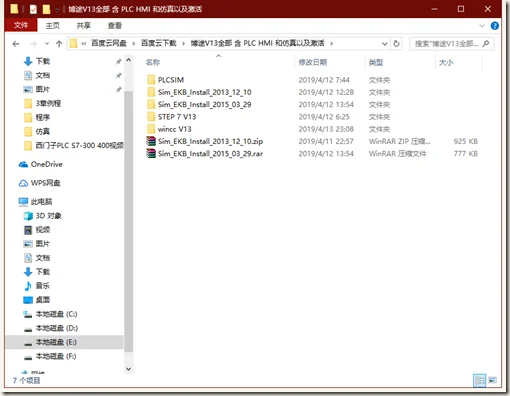Click navigation pane scroll up arrow
The height and width of the screenshot is (396, 510).
click(128, 60)
